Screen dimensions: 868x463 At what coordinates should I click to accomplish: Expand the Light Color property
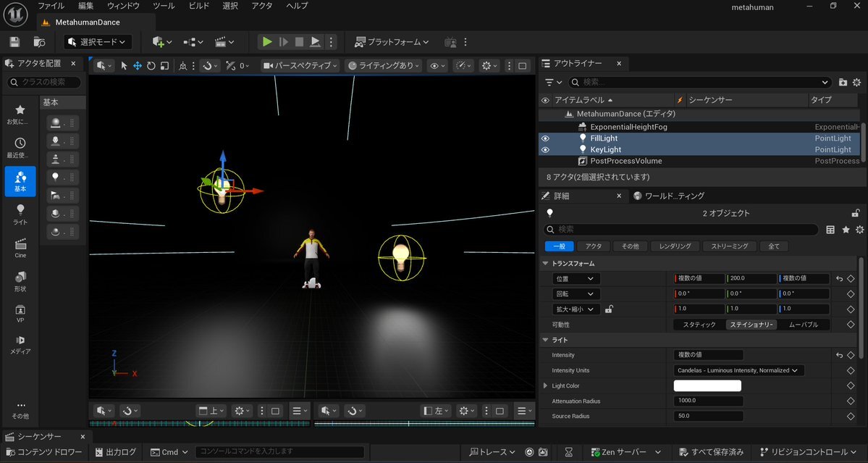(x=546, y=385)
